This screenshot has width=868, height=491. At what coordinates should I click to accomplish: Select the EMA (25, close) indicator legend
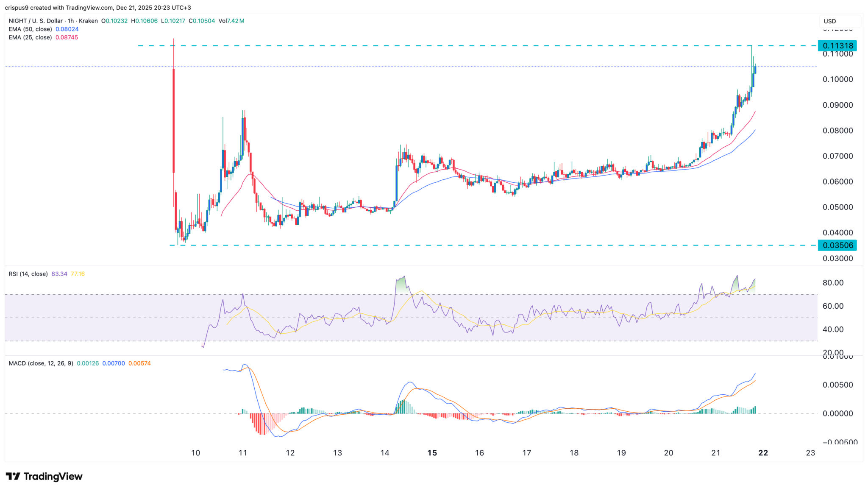tap(30, 37)
